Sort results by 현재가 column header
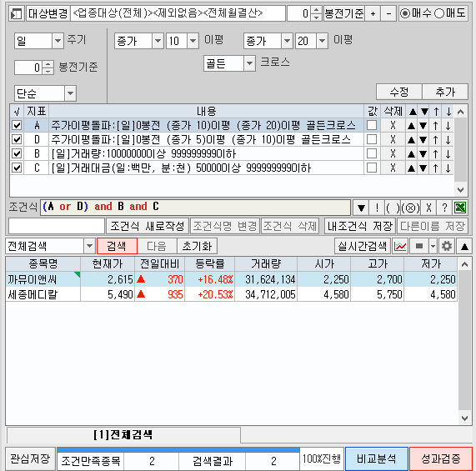Viewport: 476px width, 471px height. pyautogui.click(x=108, y=263)
